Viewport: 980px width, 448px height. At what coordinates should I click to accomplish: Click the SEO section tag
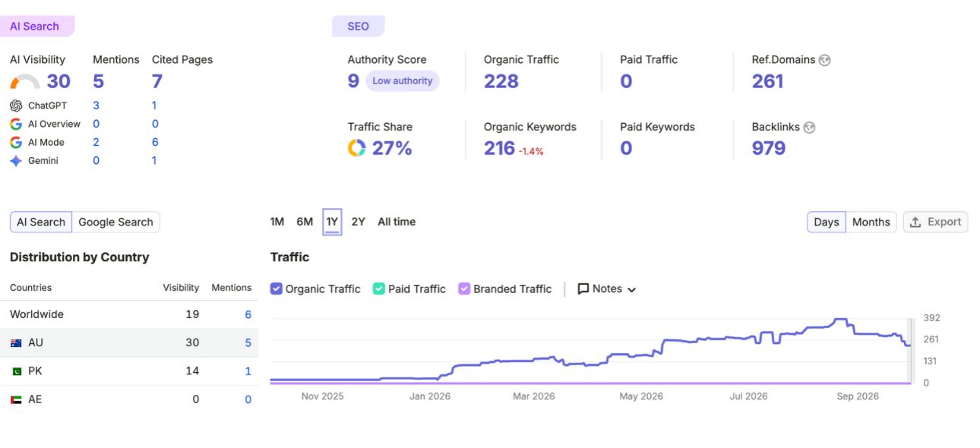[359, 26]
